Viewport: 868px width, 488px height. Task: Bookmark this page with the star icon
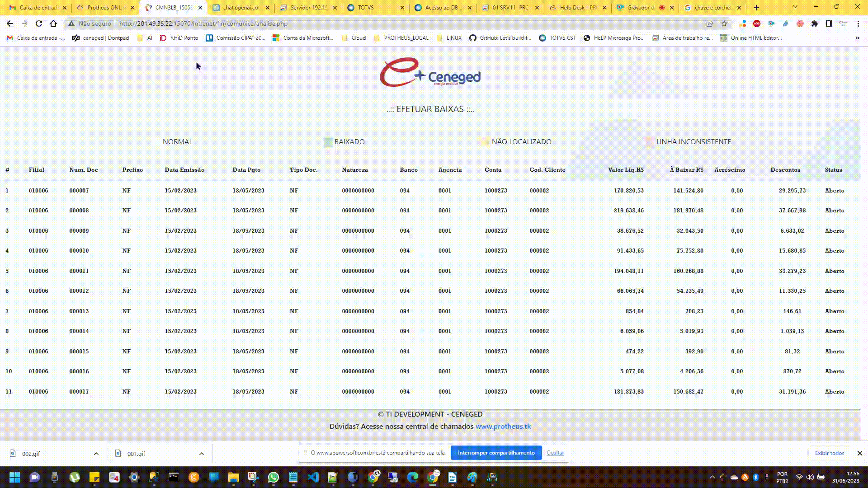click(x=724, y=23)
